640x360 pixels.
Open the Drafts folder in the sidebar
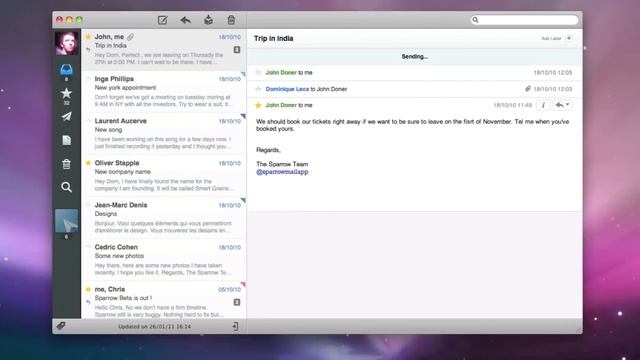coord(66,140)
